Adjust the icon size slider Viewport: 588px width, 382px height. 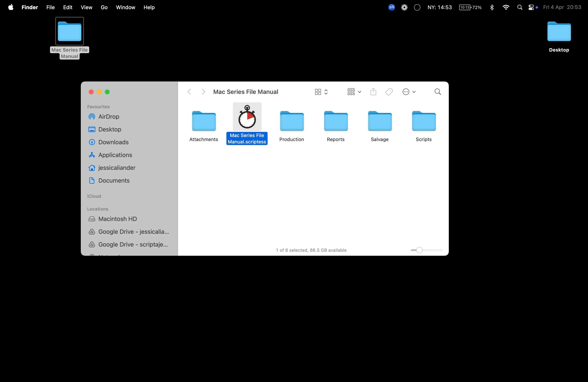click(419, 250)
